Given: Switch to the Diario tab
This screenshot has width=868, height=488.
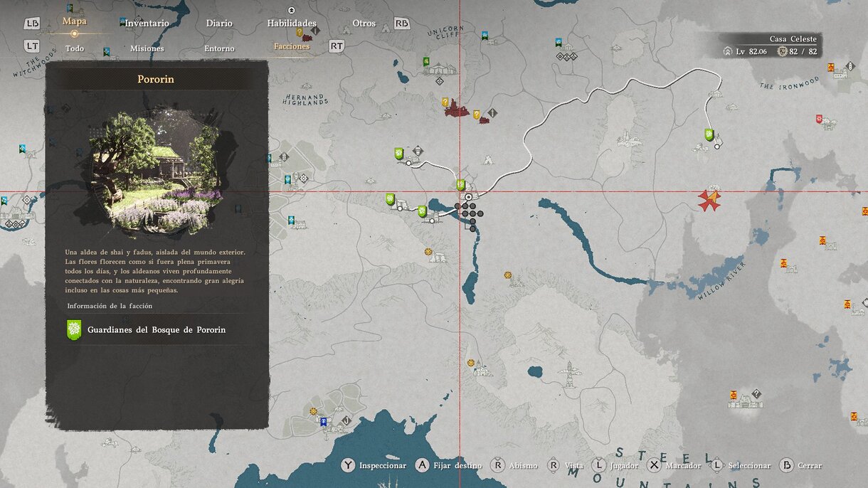Looking at the screenshot, I should 219,23.
